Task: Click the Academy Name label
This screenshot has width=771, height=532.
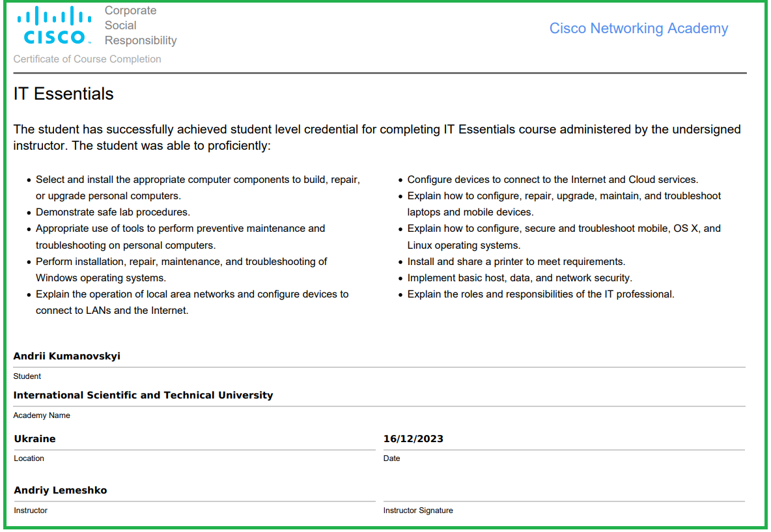Action: point(42,415)
